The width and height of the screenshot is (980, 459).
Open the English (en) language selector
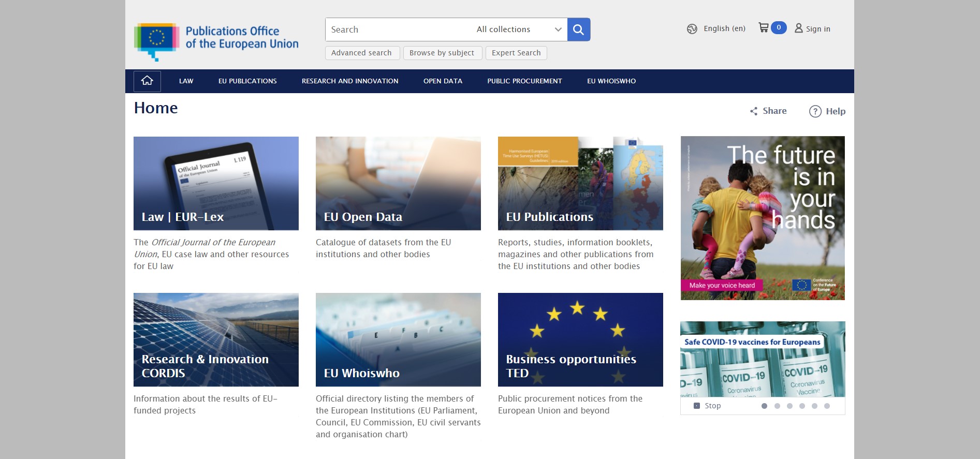click(724, 28)
